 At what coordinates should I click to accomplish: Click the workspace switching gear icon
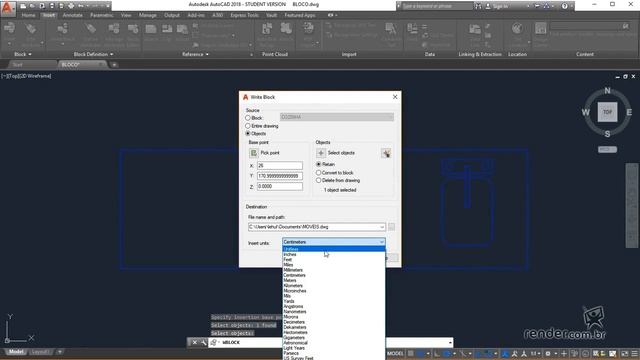click(548, 353)
